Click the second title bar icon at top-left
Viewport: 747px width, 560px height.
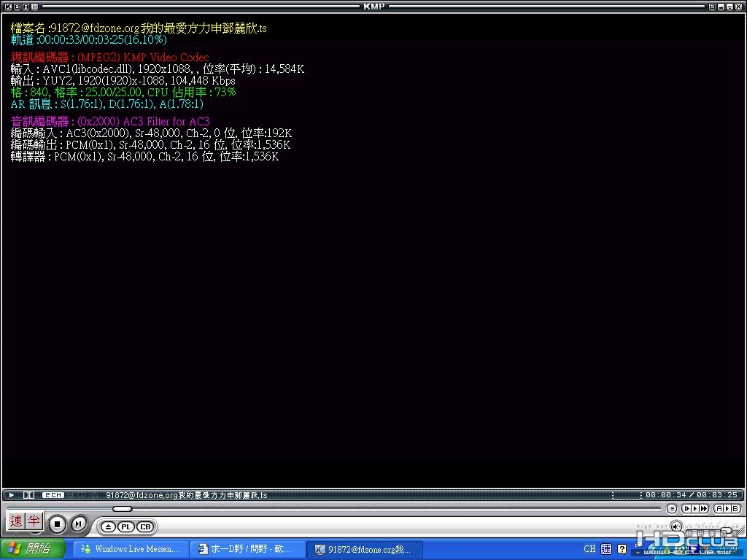[x=18, y=6]
